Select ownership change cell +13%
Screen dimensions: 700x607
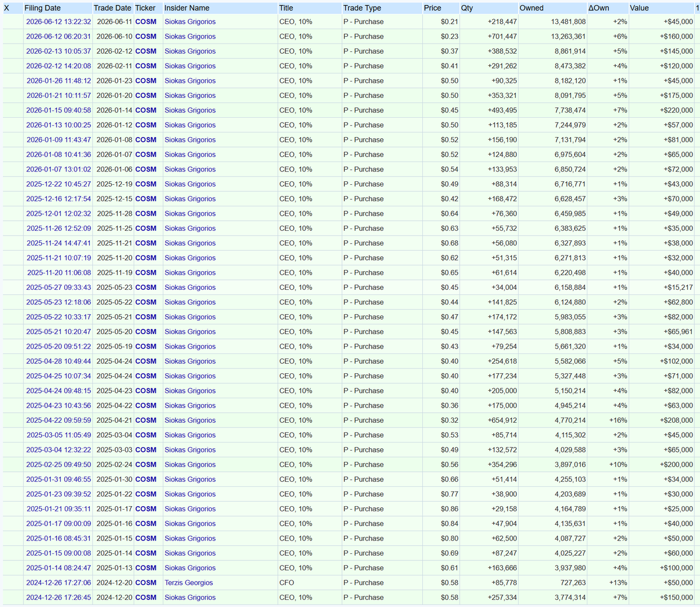click(618, 583)
